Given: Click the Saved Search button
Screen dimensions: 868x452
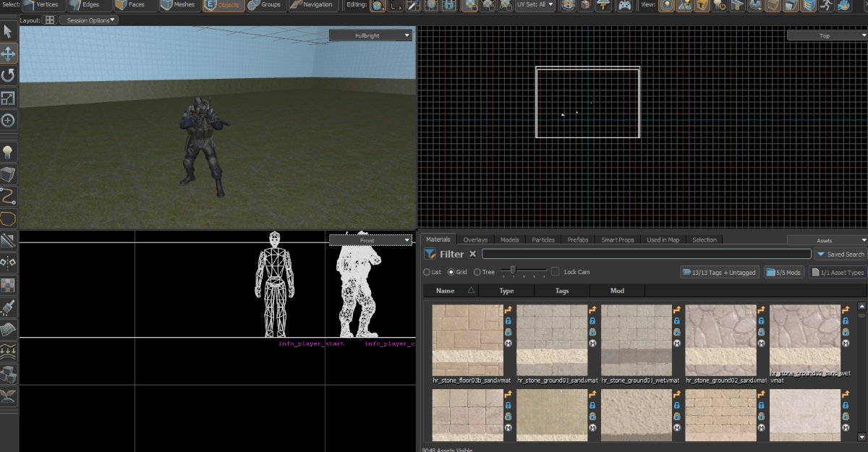Looking at the screenshot, I should [841, 254].
